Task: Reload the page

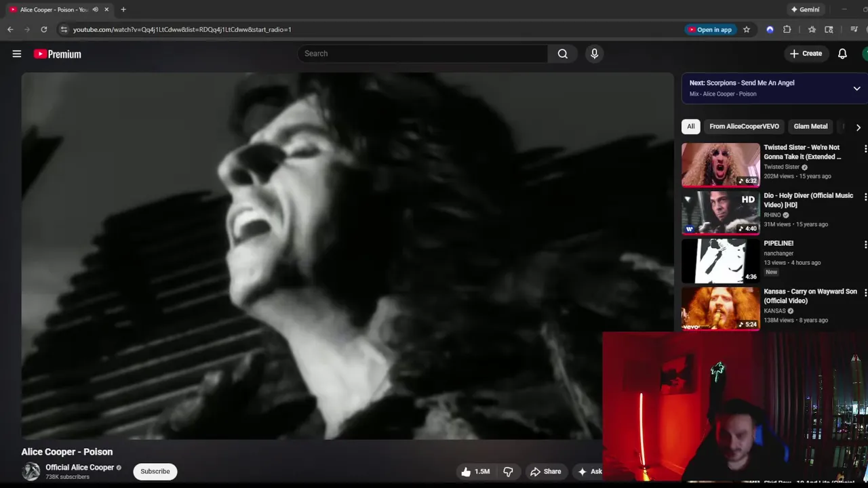Action: pos(44,30)
